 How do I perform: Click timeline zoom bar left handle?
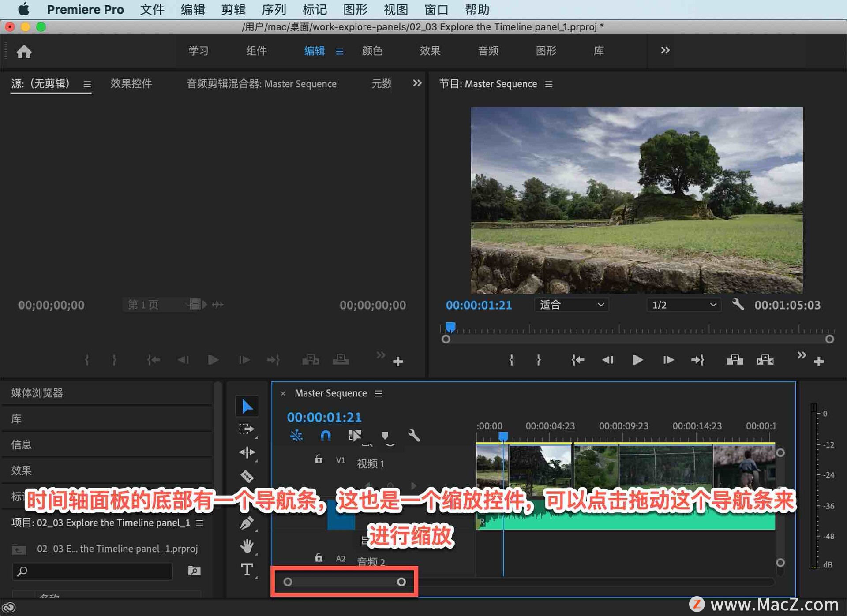[x=288, y=582]
